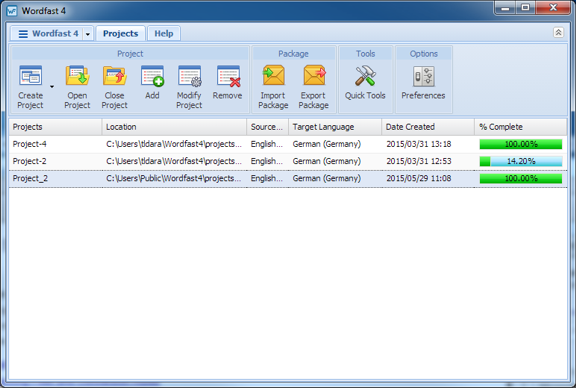Open the Wordfast 4 main menu

(x=48, y=33)
